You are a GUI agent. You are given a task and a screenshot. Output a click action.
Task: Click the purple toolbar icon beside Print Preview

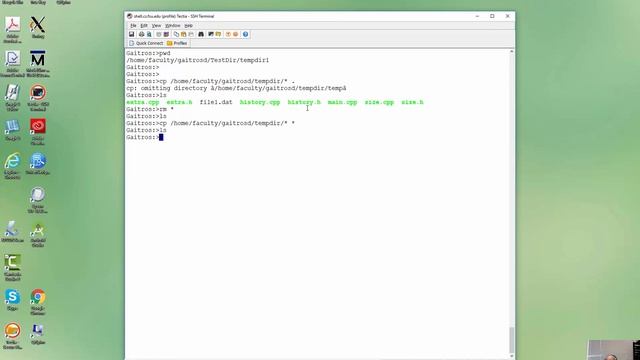[166, 34]
